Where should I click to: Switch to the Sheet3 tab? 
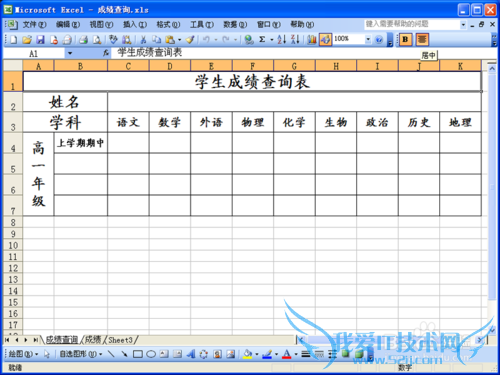(x=120, y=340)
